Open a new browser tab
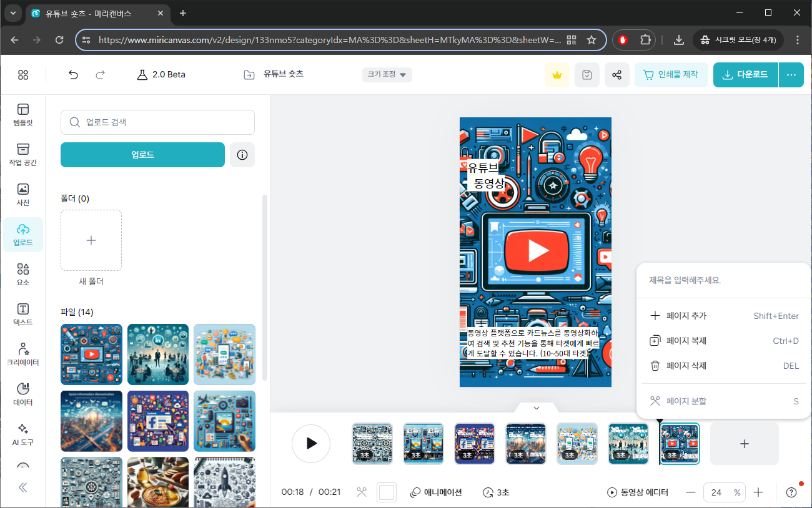 183,13
